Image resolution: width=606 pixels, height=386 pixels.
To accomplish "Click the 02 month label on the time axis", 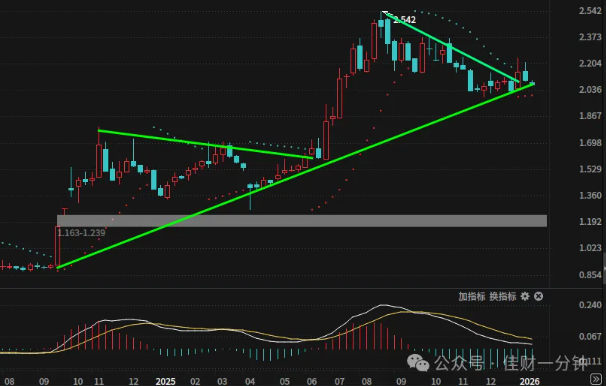I will pyautogui.click(x=195, y=381).
